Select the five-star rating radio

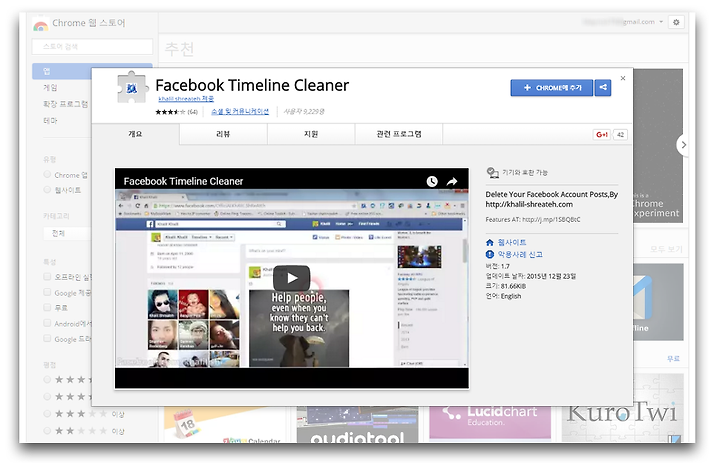click(47, 379)
